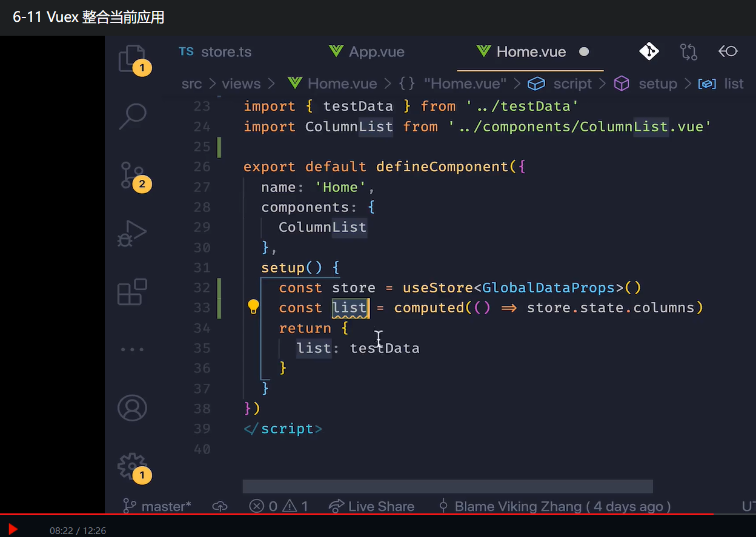756x537 pixels.
Task: Click components key on line 28
Action: [x=305, y=207]
